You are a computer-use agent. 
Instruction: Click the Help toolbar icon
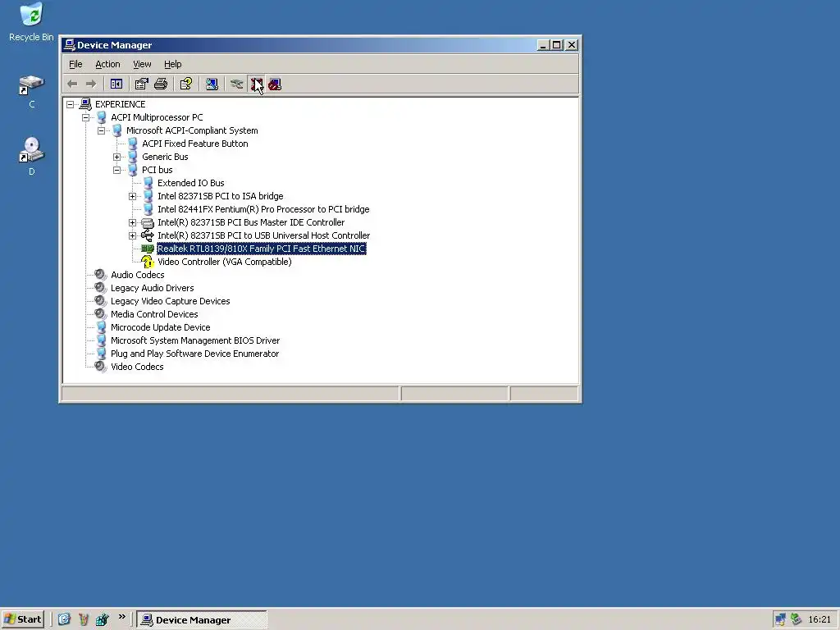pyautogui.click(x=186, y=84)
